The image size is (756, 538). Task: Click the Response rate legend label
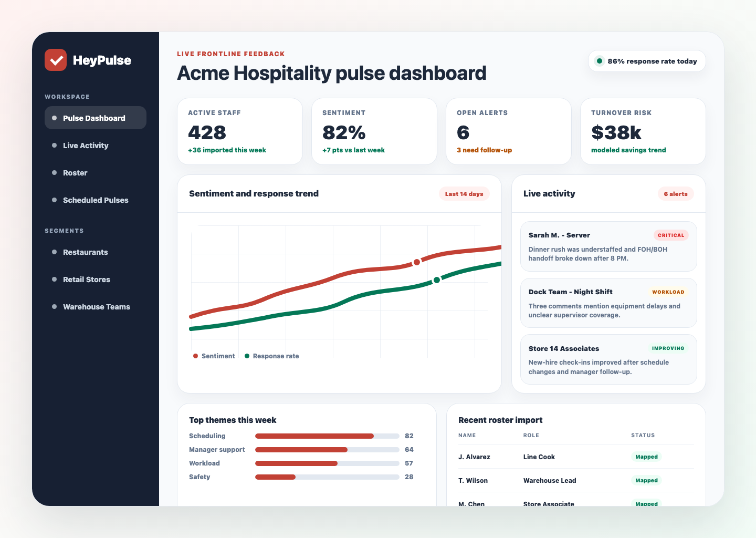coord(276,356)
